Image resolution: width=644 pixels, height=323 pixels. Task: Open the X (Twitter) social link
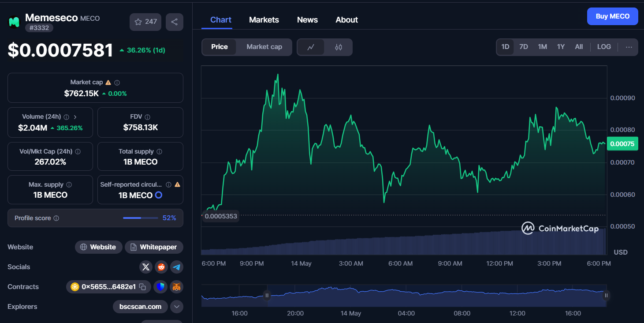[x=146, y=267]
